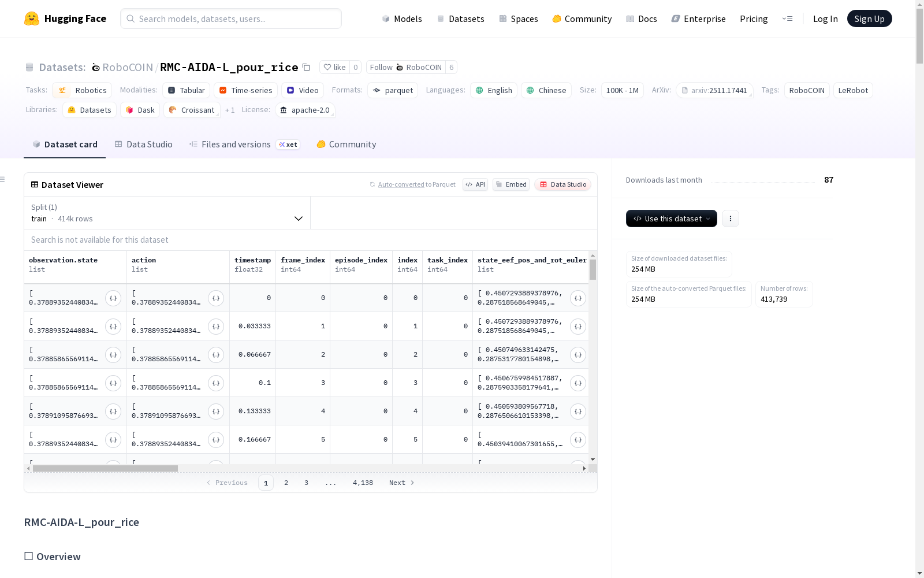Open Data Studio from the viewer header
The width and height of the screenshot is (924, 578).
(x=563, y=184)
